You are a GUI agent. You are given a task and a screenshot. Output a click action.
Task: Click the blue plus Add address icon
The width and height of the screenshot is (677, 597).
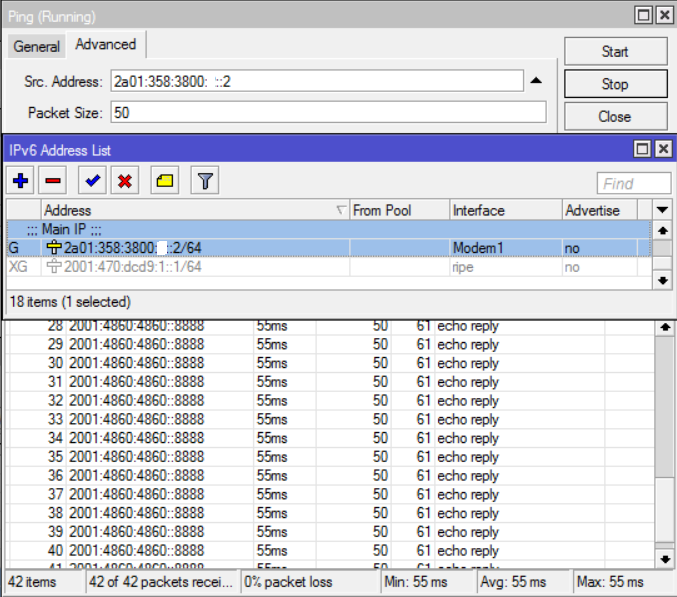click(x=21, y=181)
